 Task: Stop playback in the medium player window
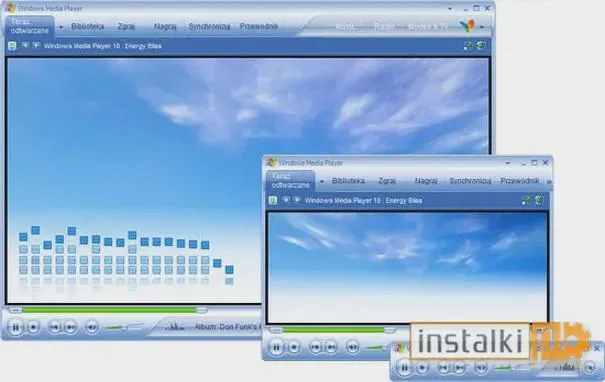[x=294, y=347]
